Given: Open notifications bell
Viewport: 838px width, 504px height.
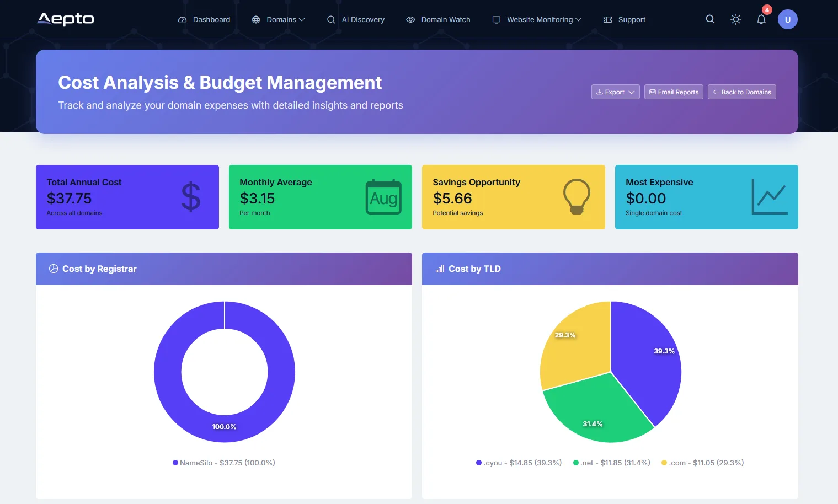Looking at the screenshot, I should click(761, 19).
